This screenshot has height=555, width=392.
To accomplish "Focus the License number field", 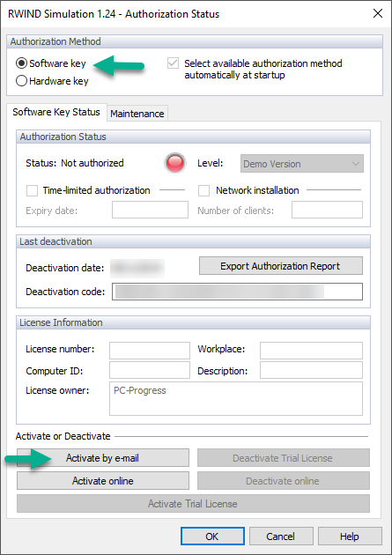I will click(150, 351).
